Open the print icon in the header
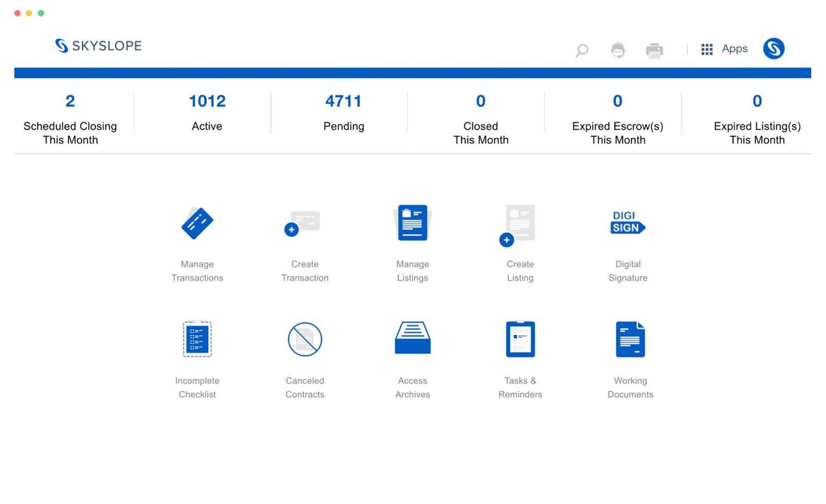Image resolution: width=826 pixels, height=504 pixels. [654, 50]
